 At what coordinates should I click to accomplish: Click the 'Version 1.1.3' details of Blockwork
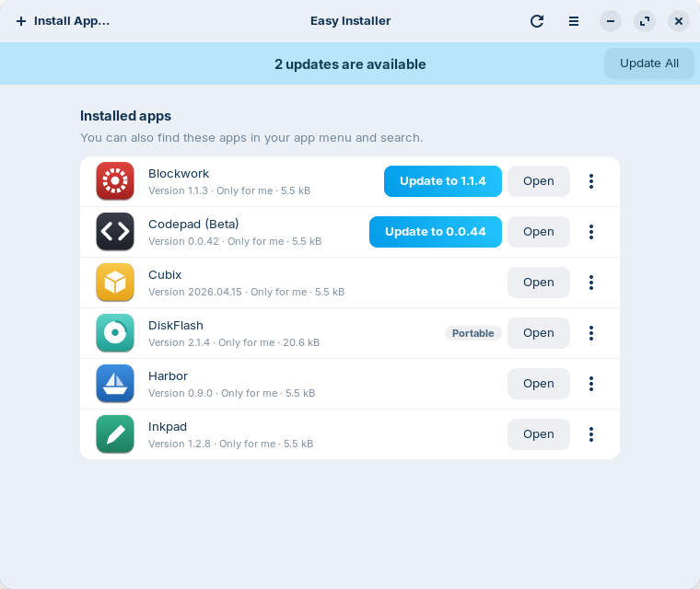tap(229, 191)
